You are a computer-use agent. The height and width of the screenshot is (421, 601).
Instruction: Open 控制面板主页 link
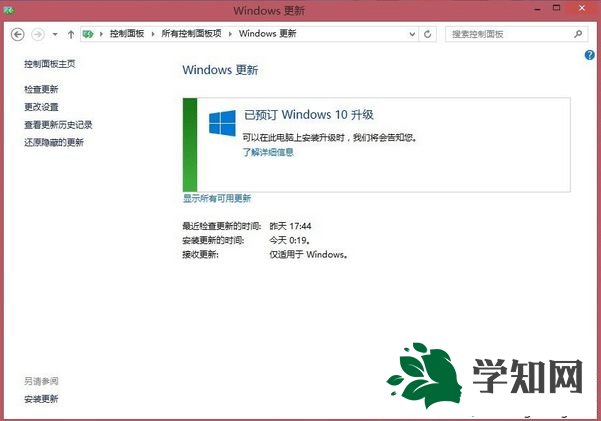click(x=50, y=64)
